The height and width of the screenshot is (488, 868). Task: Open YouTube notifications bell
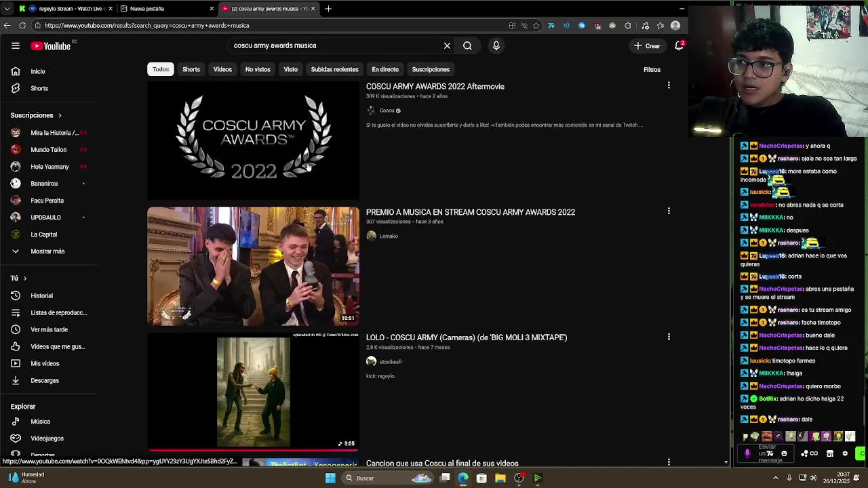pos(679,45)
